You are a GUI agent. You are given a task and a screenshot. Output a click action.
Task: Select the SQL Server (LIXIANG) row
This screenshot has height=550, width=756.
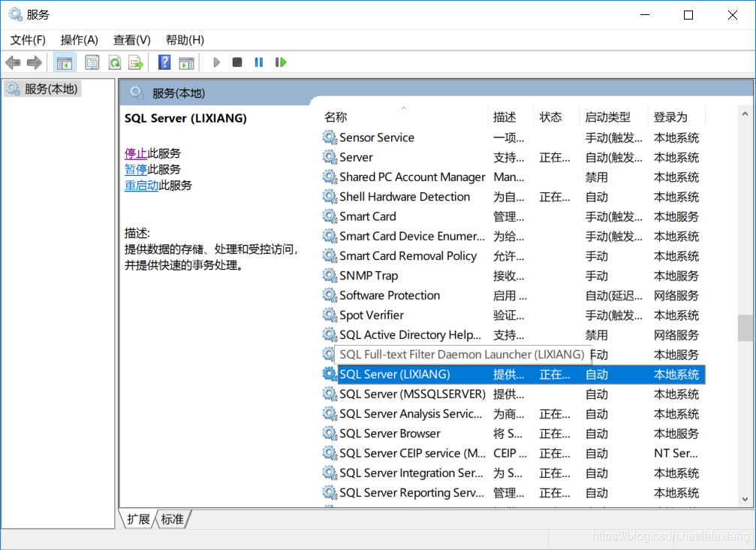coord(514,374)
